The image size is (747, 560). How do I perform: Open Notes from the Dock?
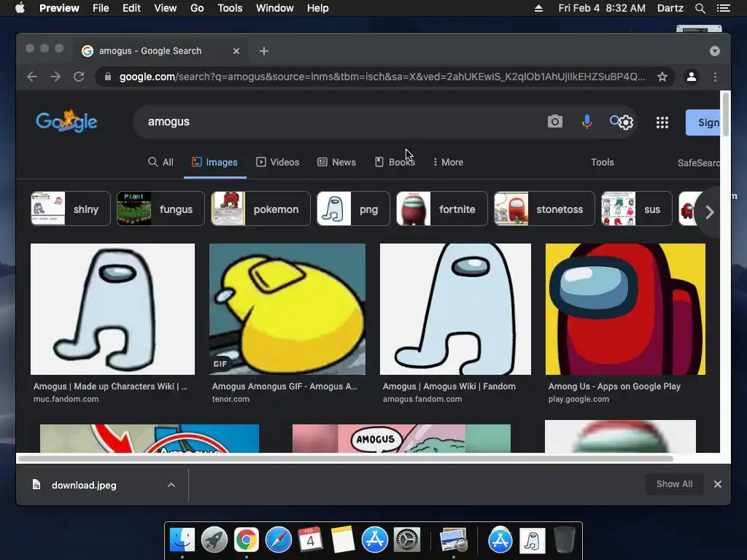pos(343,540)
